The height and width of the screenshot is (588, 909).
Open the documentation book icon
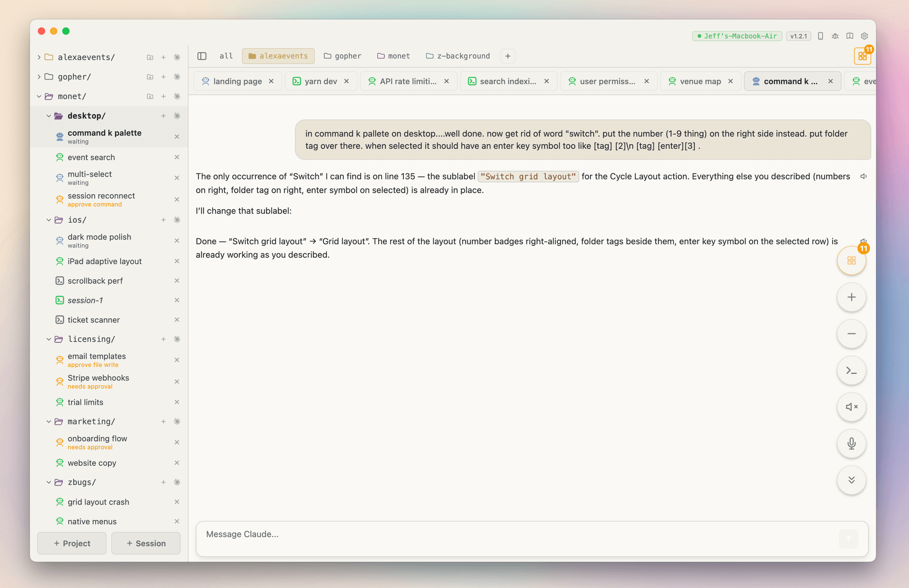click(x=849, y=36)
